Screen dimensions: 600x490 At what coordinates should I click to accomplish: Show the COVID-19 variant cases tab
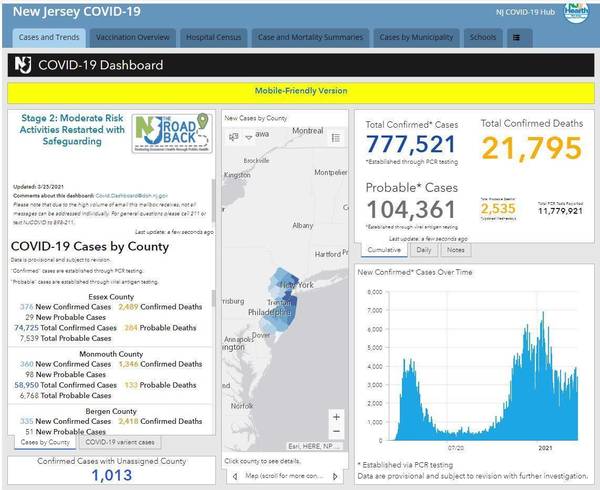pyautogui.click(x=119, y=441)
